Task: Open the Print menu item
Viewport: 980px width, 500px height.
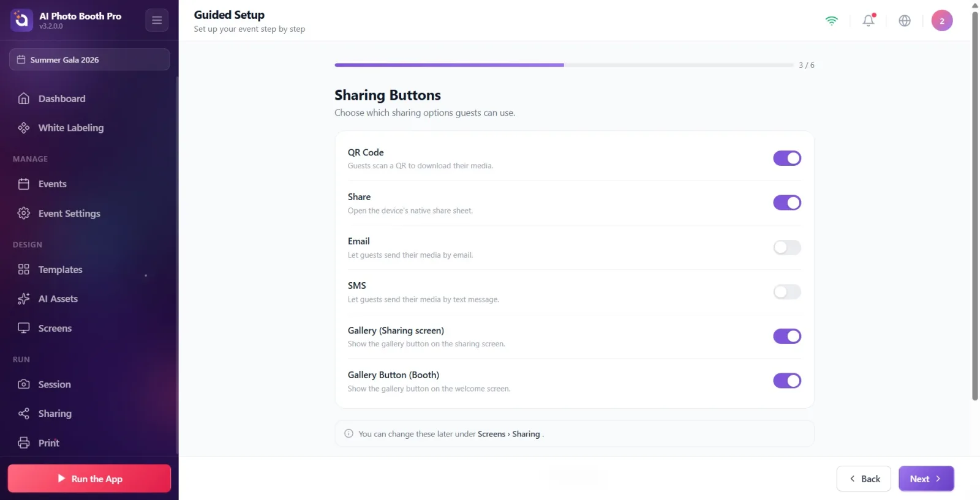Action: 89,442
